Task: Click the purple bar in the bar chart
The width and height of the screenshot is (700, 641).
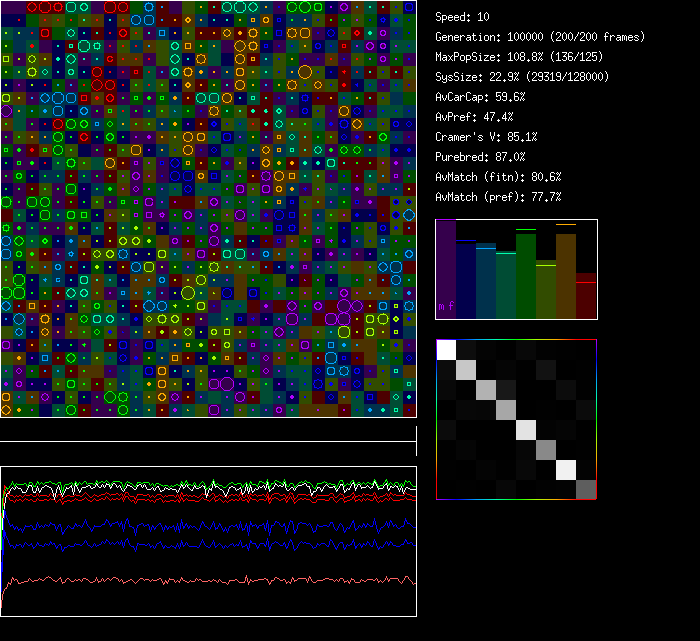Action: click(x=446, y=270)
